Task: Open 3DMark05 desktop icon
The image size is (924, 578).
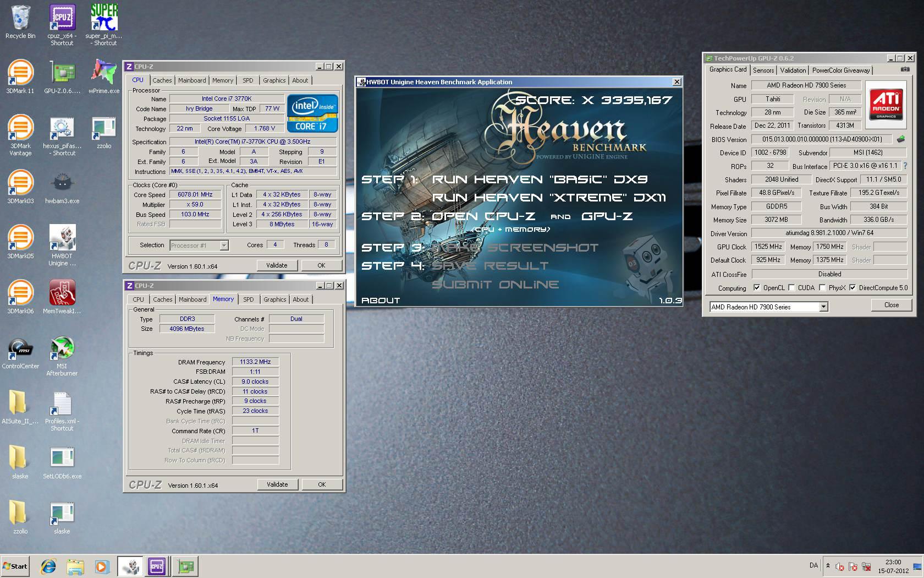Action: coord(20,242)
